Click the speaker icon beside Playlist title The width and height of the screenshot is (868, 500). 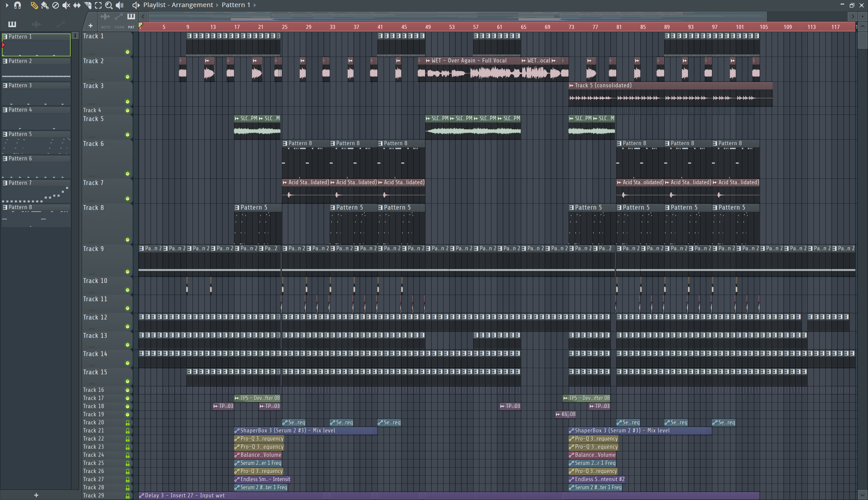click(x=136, y=5)
